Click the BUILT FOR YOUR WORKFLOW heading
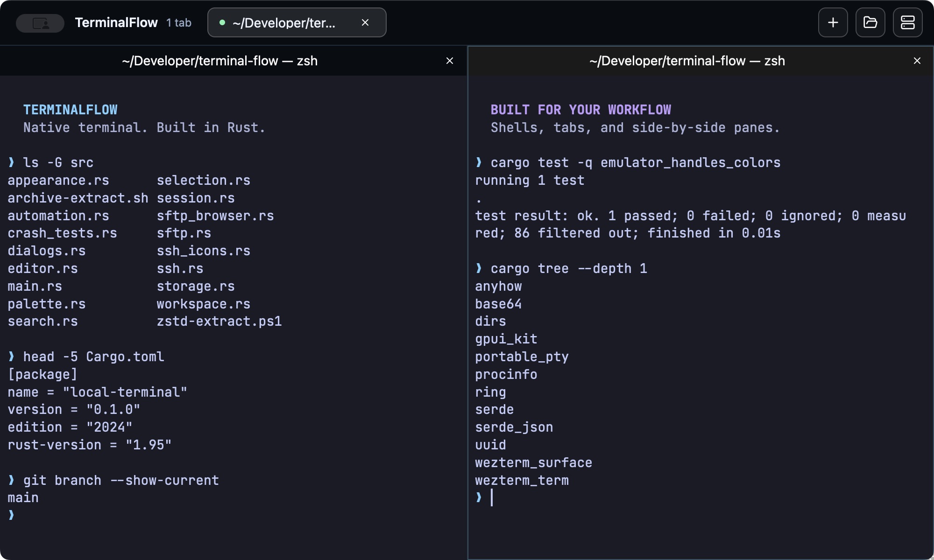This screenshot has height=560, width=934. pyautogui.click(x=581, y=110)
